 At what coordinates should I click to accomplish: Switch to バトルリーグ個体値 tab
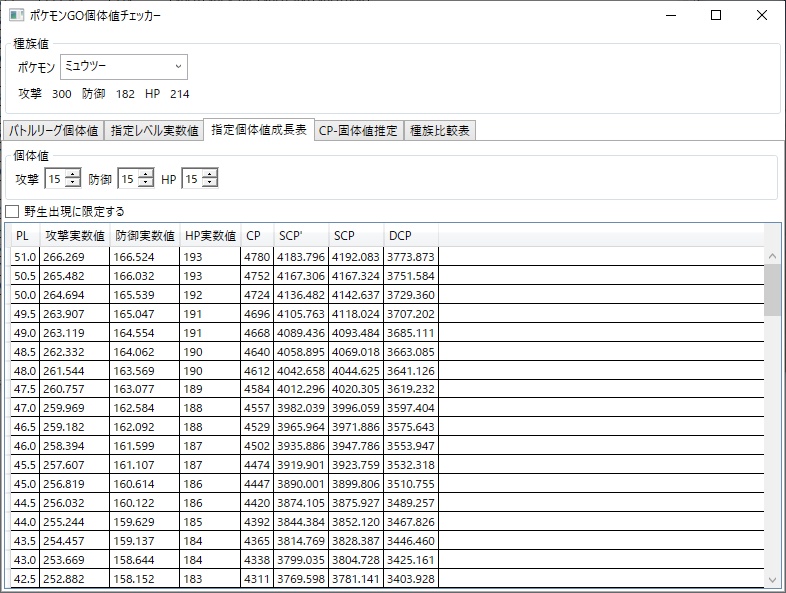point(54,131)
